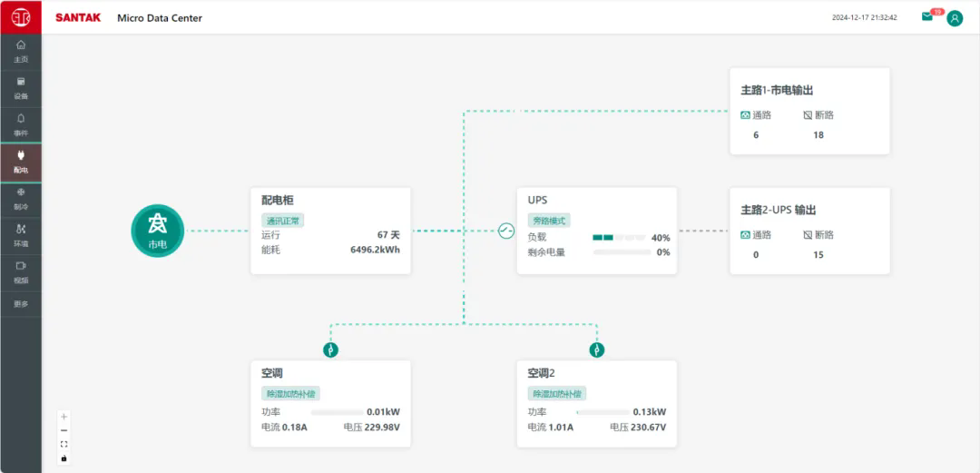Expand the 更多 more menu

tap(21, 304)
